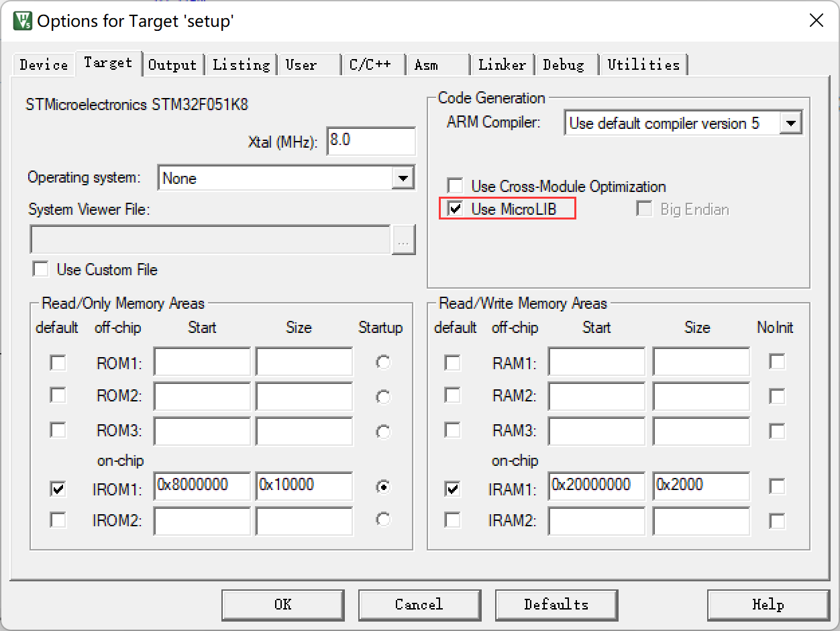Select the IROM1 Startup radio button
The width and height of the screenshot is (840, 631).
[x=383, y=488]
